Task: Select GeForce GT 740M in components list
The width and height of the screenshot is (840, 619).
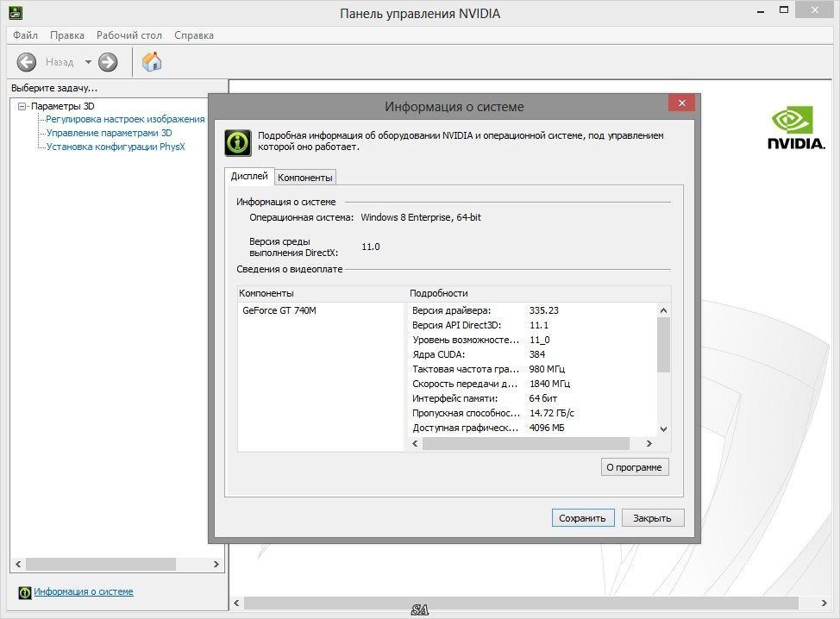Action: [279, 310]
